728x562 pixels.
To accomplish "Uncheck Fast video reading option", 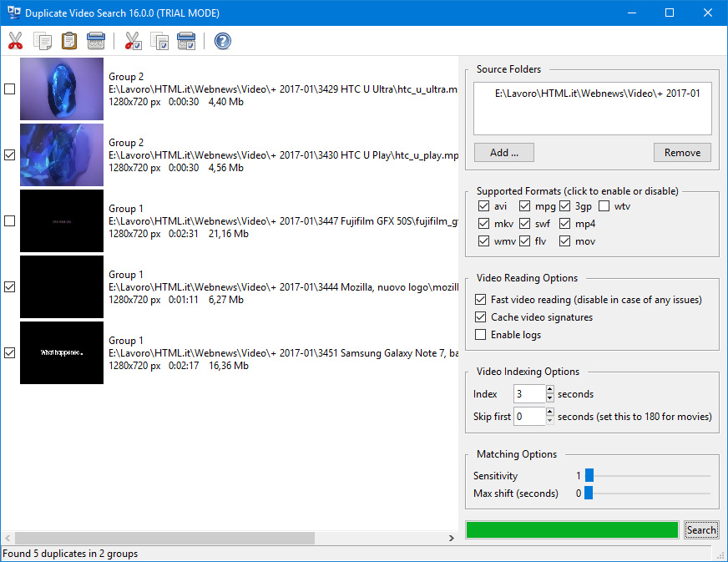I will tap(480, 300).
